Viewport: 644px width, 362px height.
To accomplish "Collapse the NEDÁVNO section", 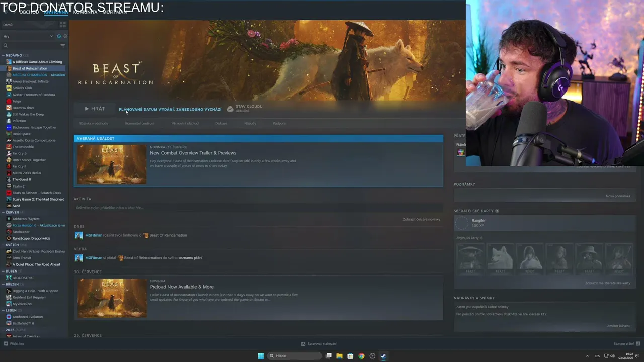I will 4,55.
